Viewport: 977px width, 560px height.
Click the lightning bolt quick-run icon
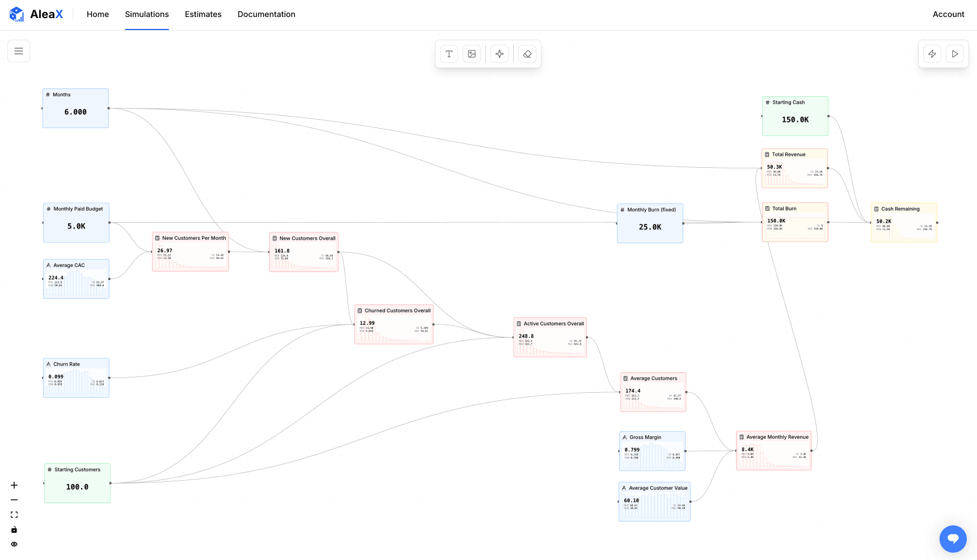click(x=932, y=54)
